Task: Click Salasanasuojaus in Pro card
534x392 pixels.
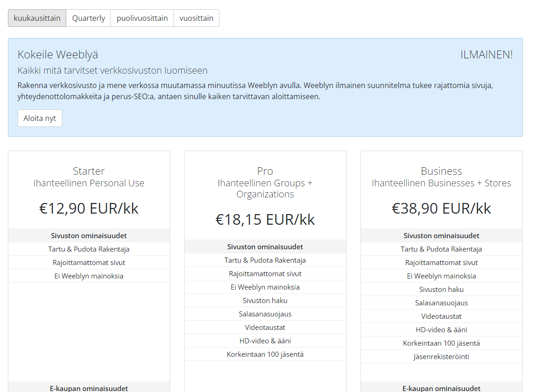Action: (265, 314)
